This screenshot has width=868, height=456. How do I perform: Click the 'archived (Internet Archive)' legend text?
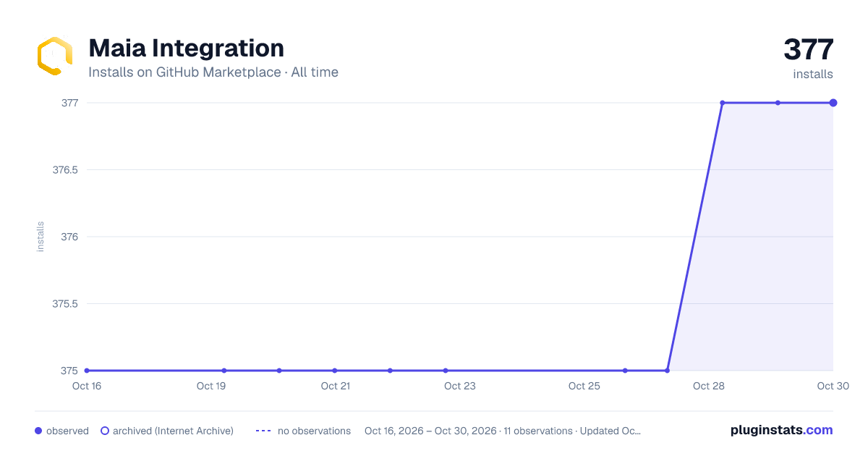click(173, 431)
